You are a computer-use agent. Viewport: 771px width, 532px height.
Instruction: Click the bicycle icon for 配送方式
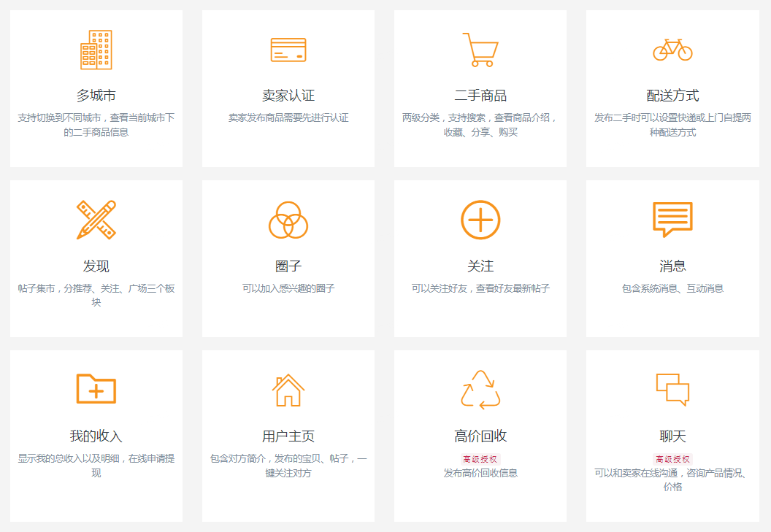pyautogui.click(x=672, y=50)
